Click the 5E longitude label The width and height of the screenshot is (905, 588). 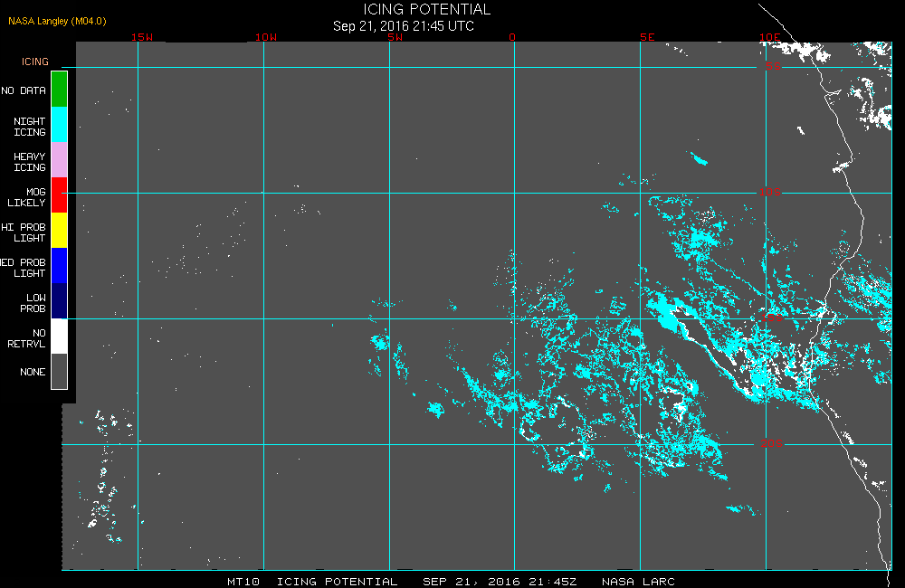point(648,37)
